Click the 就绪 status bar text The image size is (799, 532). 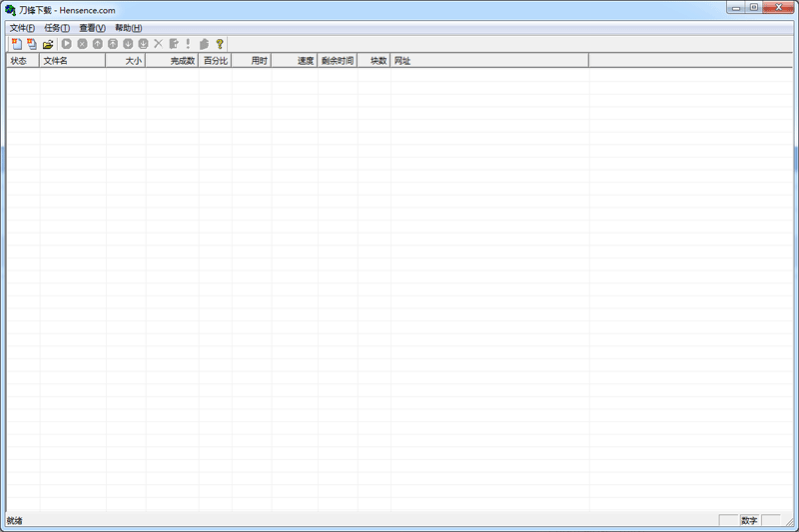tap(14, 520)
